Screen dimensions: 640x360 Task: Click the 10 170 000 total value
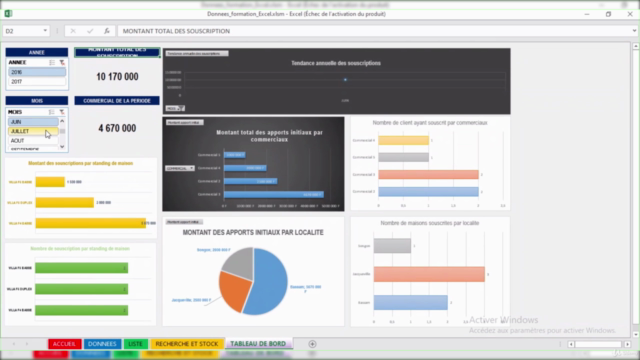(x=117, y=77)
